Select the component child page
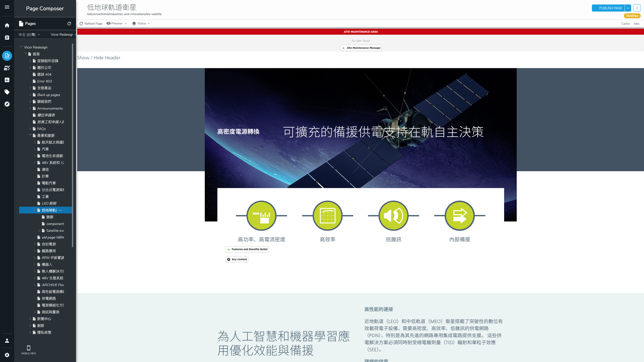Screen dimensions: 644x362 [55, 224]
